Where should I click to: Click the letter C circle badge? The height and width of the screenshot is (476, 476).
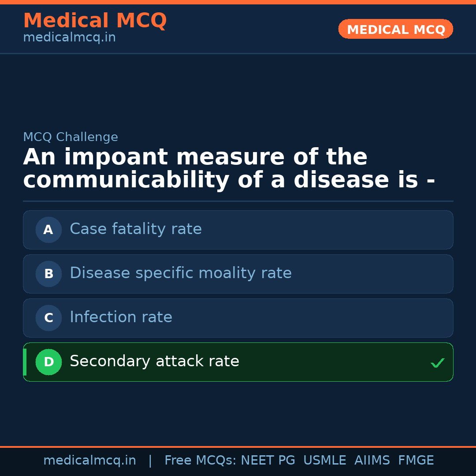[48, 318]
